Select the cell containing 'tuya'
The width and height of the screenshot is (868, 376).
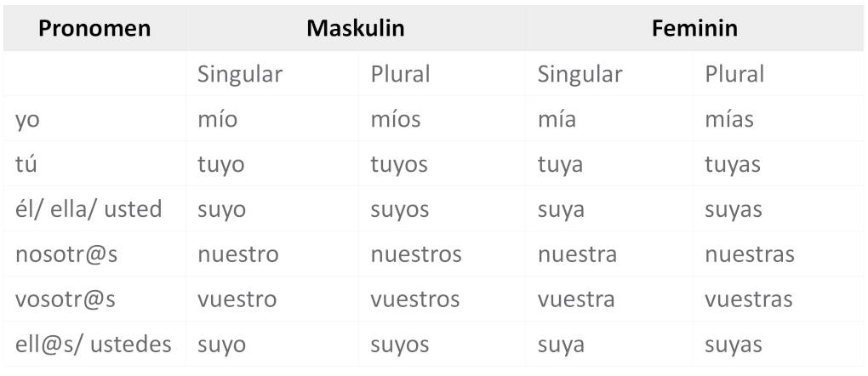pos(560,164)
